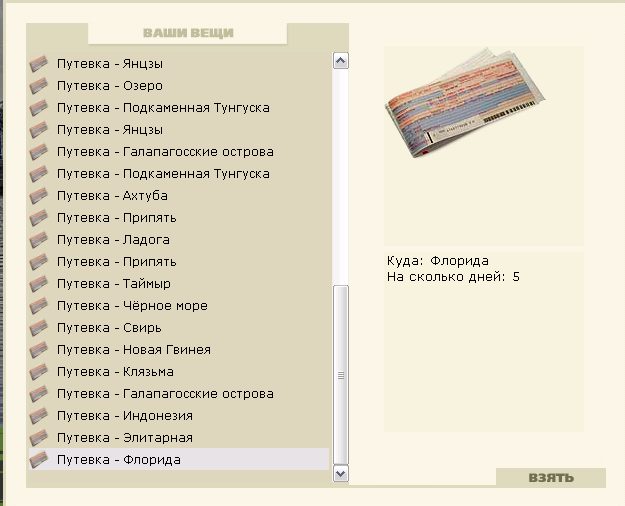
Task: Select the Припять voucher directly above Ладога
Action: pyautogui.click(x=179, y=218)
